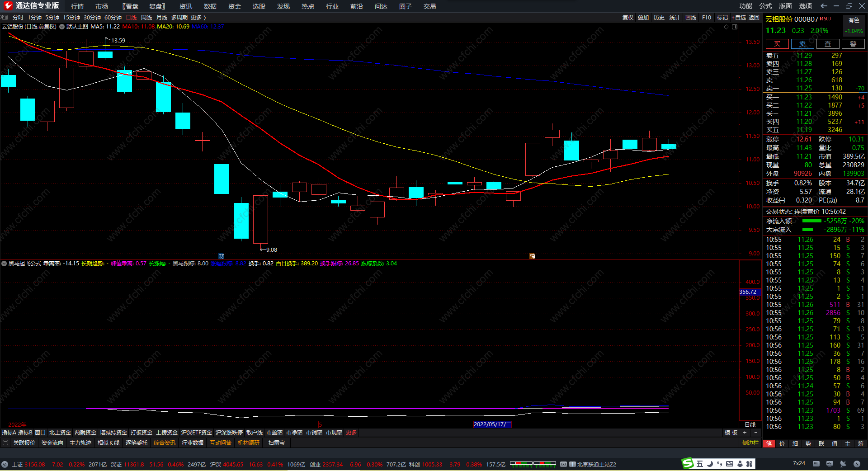The height and width of the screenshot is (471, 868).
Task: Switch to 60分钟 period
Action: click(x=113, y=18)
